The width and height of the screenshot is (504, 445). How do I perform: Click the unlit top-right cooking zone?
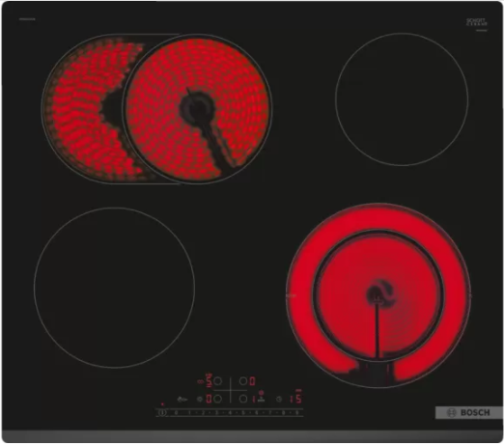[x=402, y=99]
